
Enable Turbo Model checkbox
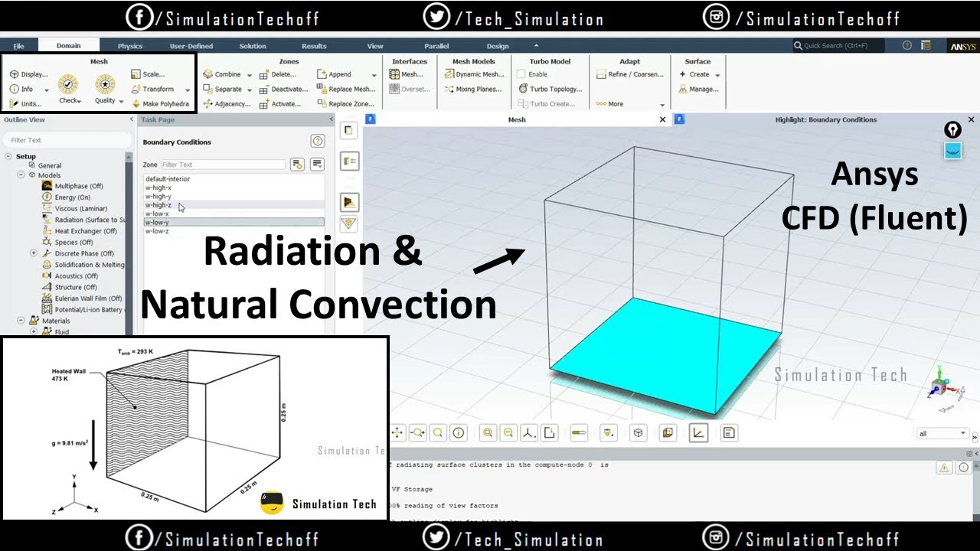pos(521,74)
